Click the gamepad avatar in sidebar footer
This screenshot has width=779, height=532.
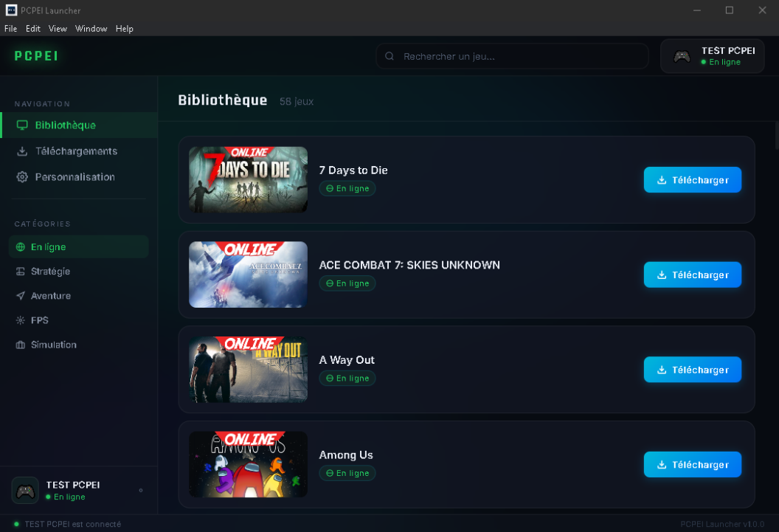pos(25,490)
